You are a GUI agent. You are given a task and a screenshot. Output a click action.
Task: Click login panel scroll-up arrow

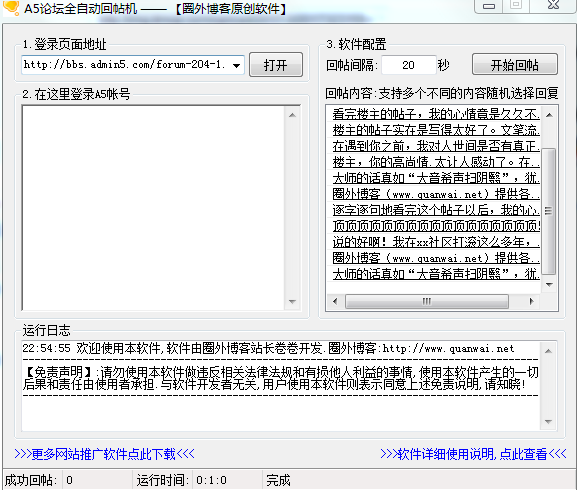tap(292, 115)
